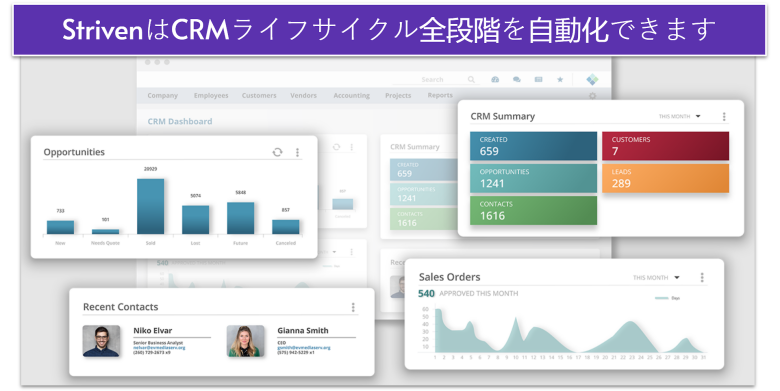The width and height of the screenshot is (780, 391).
Task: Open the dashboard gauge icon in top bar
Action: pyautogui.click(x=495, y=80)
